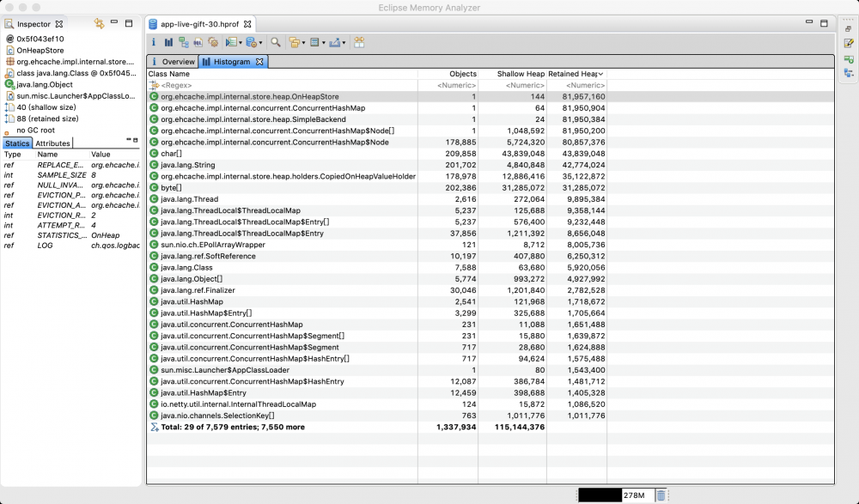The image size is (859, 504).
Task: Click the Class Name regex filter field
Action: tap(283, 86)
